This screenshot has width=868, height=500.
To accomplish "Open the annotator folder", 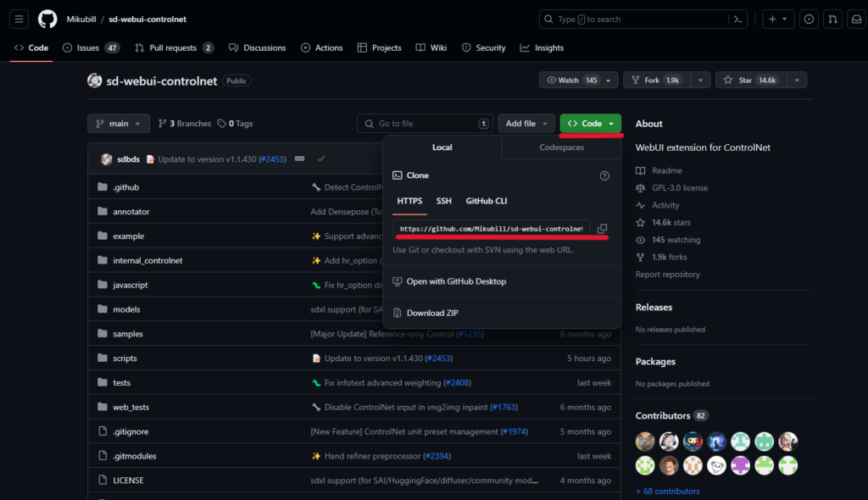I will (131, 212).
